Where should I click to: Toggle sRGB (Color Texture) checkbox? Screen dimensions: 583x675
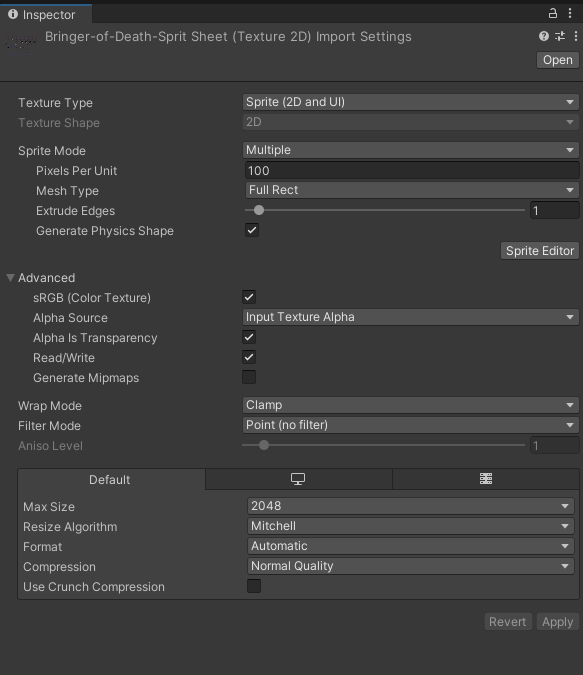[x=249, y=297]
